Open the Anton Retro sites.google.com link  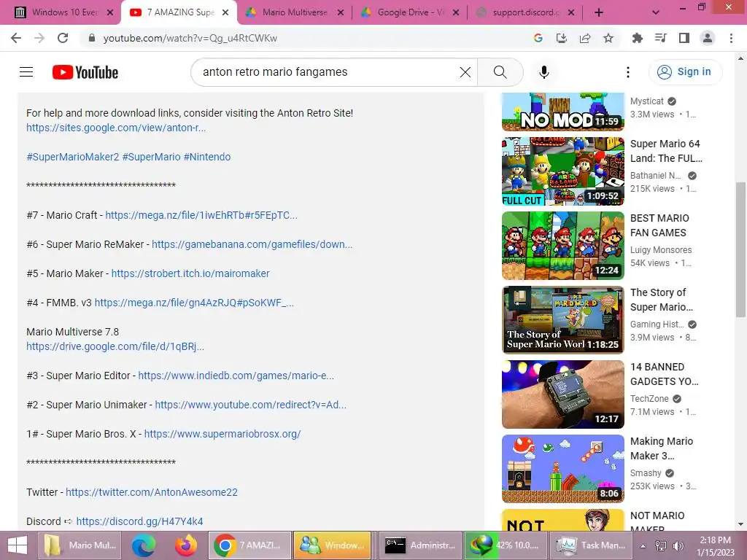[x=116, y=128]
